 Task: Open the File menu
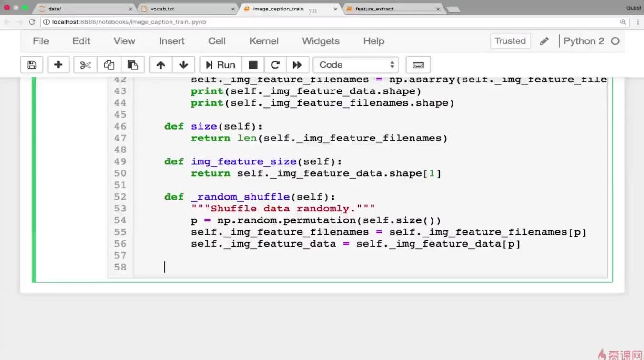click(41, 41)
